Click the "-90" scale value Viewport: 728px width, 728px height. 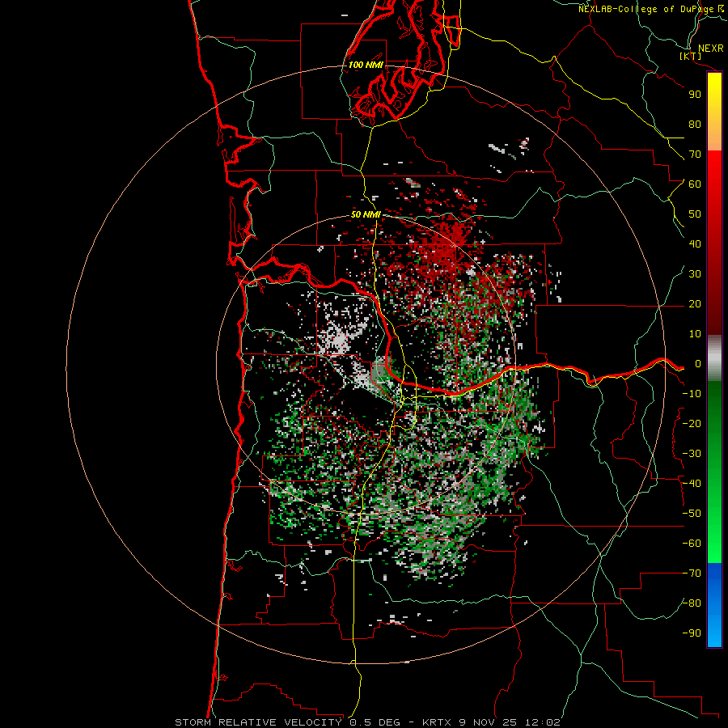tap(692, 633)
